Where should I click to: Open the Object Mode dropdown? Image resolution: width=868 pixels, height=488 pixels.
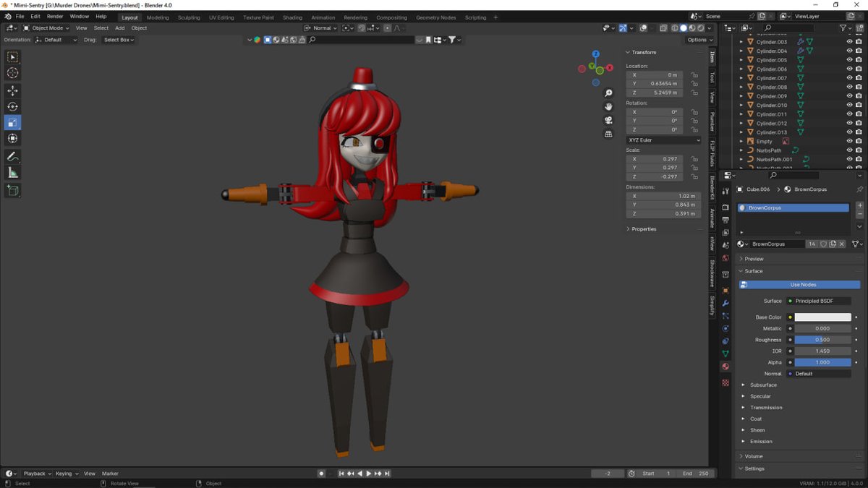coord(47,28)
